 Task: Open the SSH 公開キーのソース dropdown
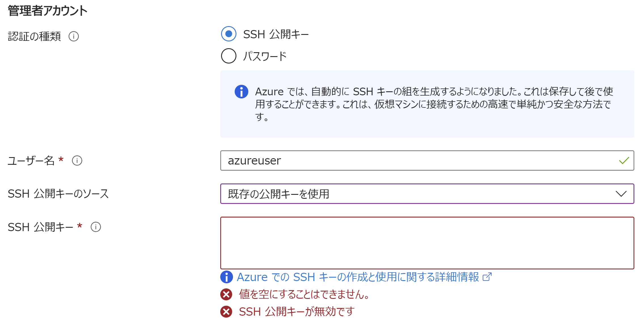point(425,193)
